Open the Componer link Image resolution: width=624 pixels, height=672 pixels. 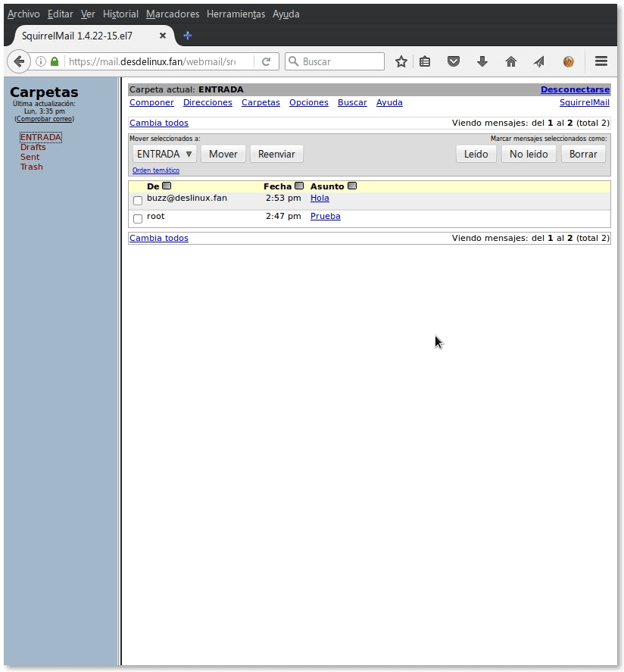coord(151,102)
